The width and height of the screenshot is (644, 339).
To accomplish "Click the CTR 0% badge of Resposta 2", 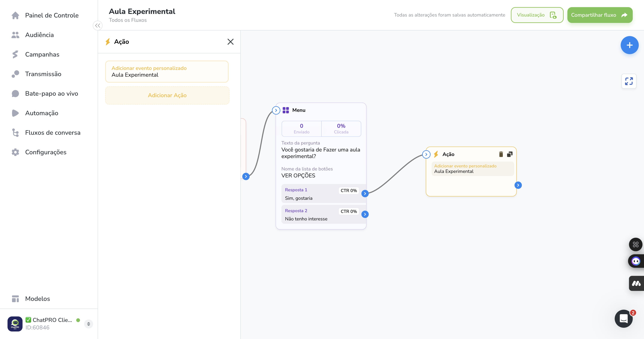I will coord(349,211).
